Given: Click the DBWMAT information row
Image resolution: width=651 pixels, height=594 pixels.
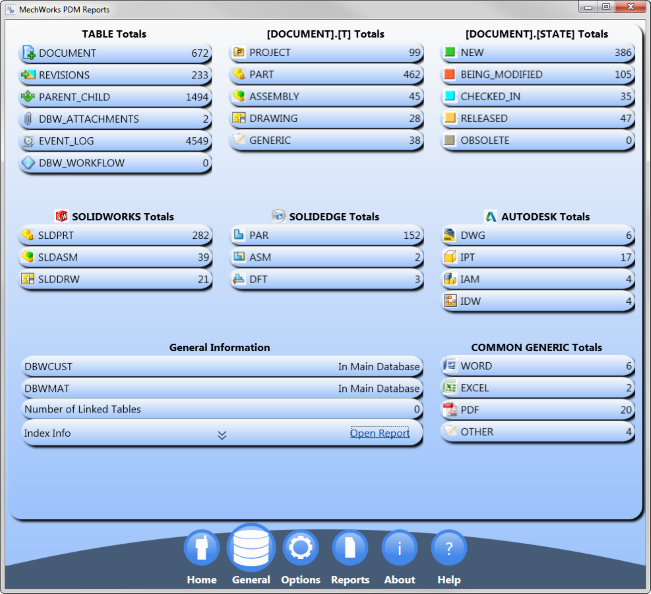Looking at the screenshot, I should pyautogui.click(x=222, y=389).
